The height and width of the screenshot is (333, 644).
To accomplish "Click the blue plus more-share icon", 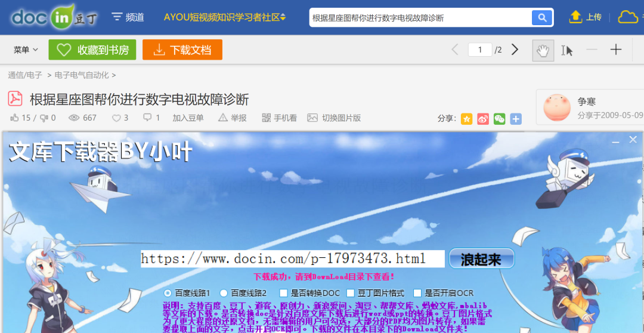I will pos(516,119).
